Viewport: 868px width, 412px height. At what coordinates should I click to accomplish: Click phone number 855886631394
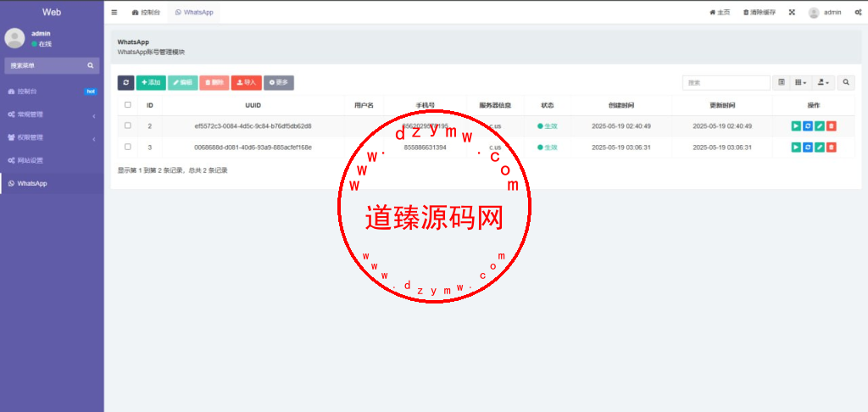(x=426, y=148)
